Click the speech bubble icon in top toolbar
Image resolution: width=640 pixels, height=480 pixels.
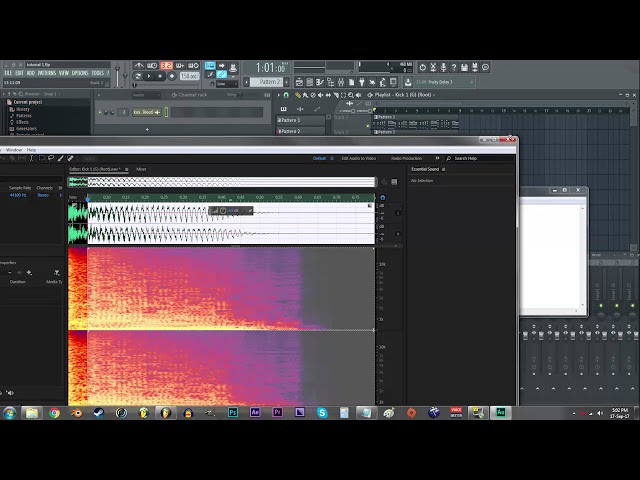click(x=485, y=67)
